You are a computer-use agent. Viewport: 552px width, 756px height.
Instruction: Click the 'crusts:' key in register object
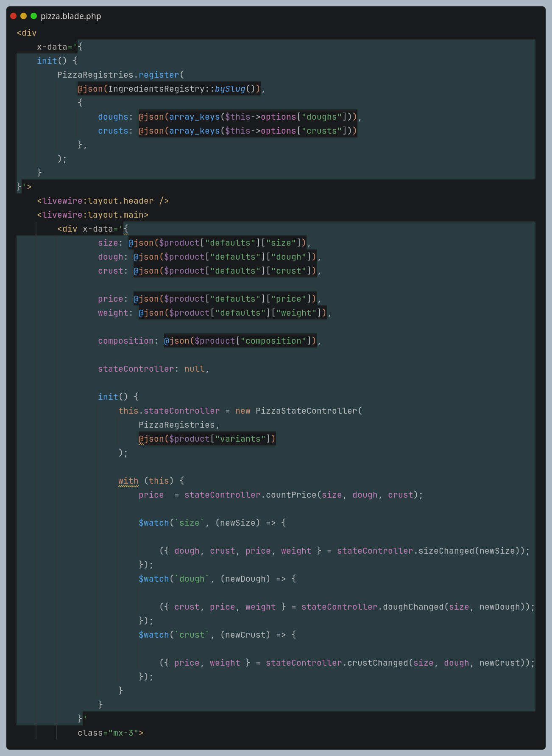point(116,131)
